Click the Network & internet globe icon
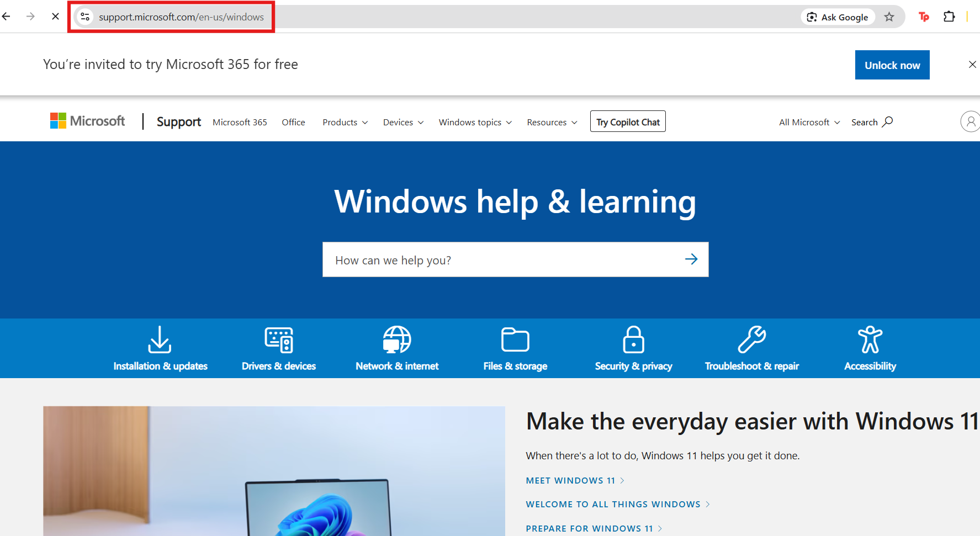 (397, 340)
